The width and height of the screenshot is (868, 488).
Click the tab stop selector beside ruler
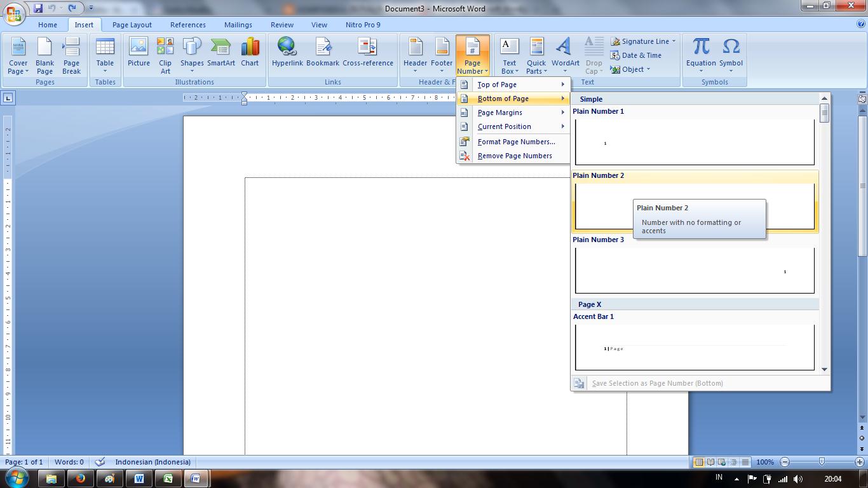tap(8, 98)
